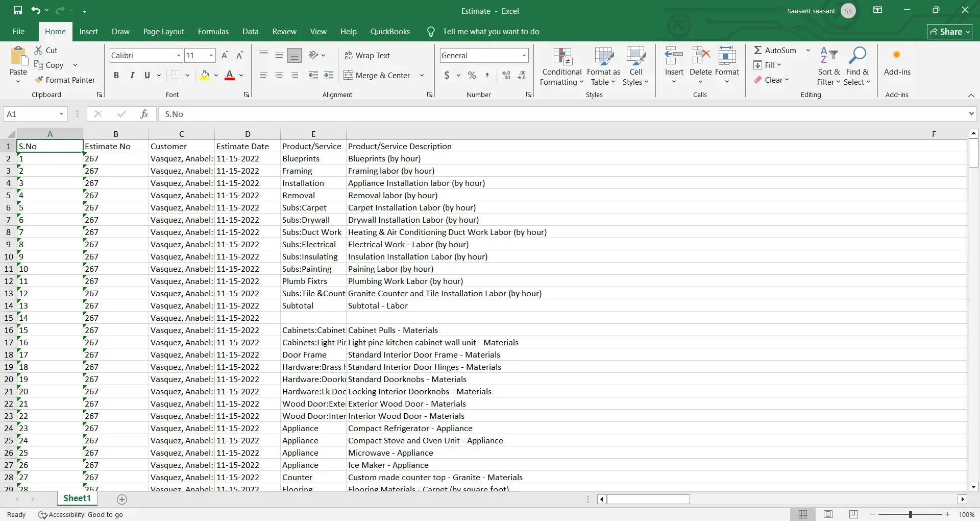Open Clipboard dialog launcher

click(100, 94)
